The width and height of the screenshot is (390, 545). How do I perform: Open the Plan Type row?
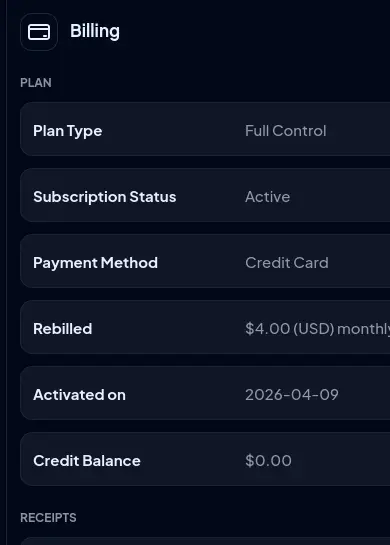pyautogui.click(x=205, y=129)
